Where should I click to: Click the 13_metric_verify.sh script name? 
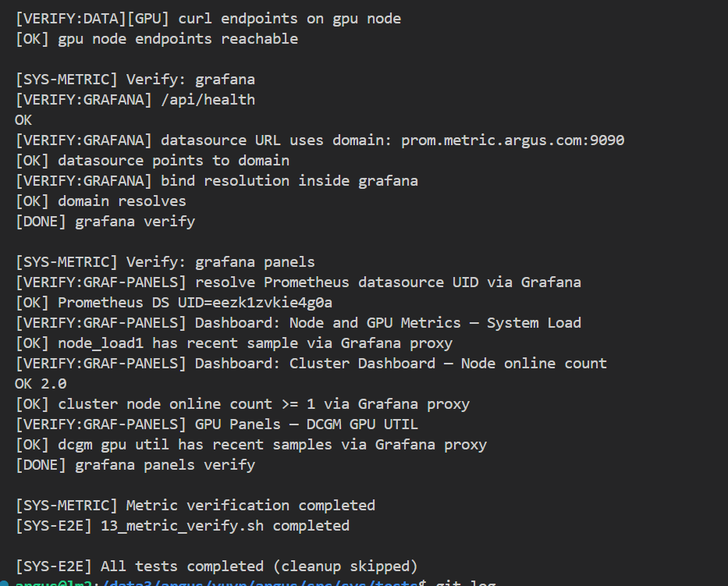point(182,526)
